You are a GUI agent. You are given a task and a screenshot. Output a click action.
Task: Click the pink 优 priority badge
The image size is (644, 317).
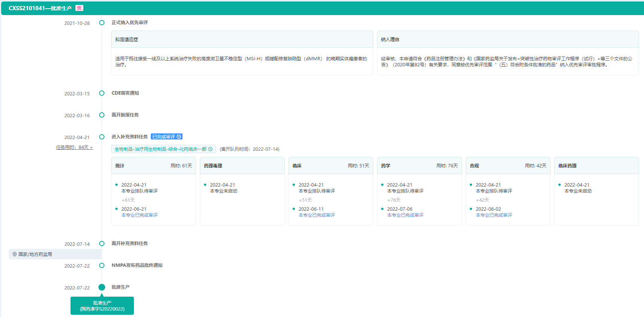[79, 8]
